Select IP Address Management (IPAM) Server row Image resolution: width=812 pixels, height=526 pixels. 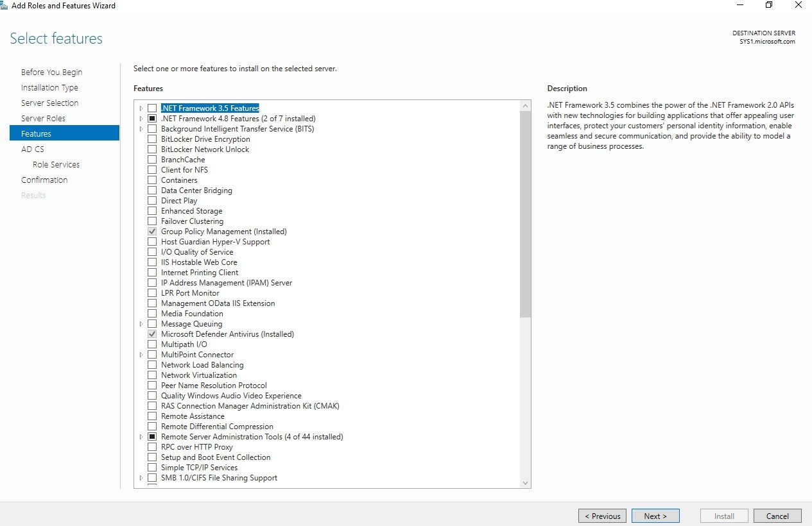(226, 283)
